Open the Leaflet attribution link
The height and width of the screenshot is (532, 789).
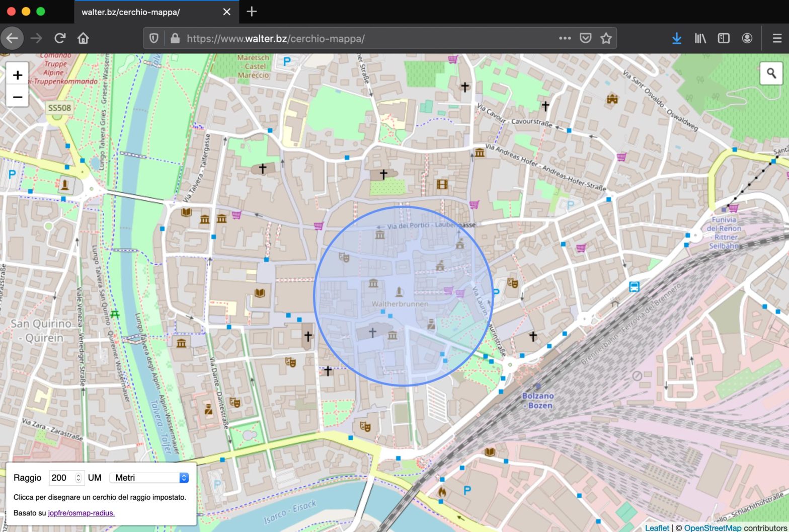tap(657, 527)
